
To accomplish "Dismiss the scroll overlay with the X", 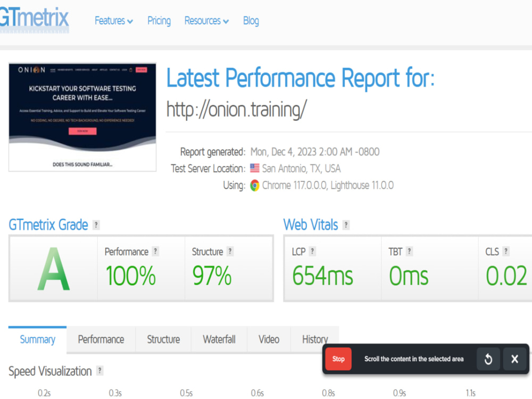I will (514, 359).
